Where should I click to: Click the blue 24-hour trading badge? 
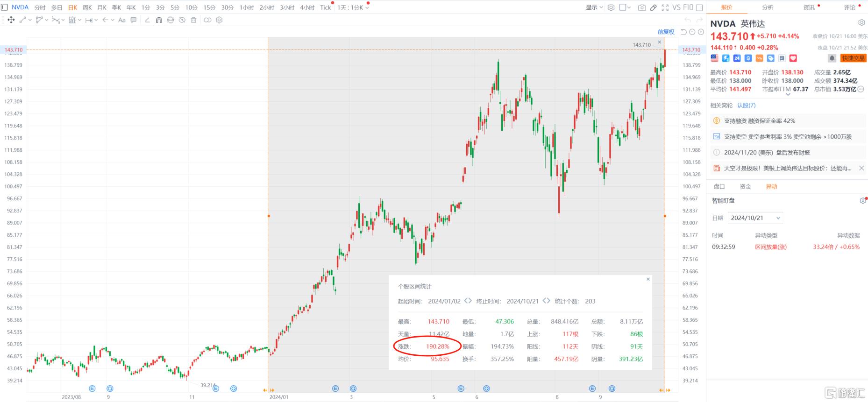tap(737, 58)
